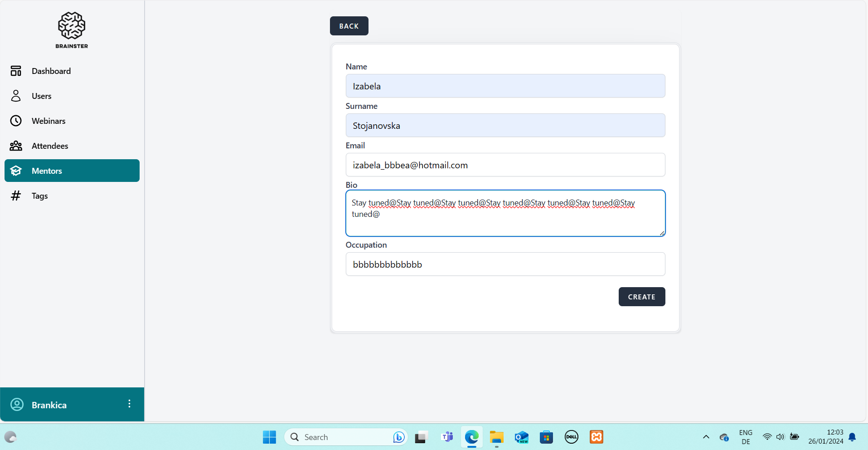Open Microsoft Teams from the taskbar
The width and height of the screenshot is (868, 450).
click(x=447, y=437)
